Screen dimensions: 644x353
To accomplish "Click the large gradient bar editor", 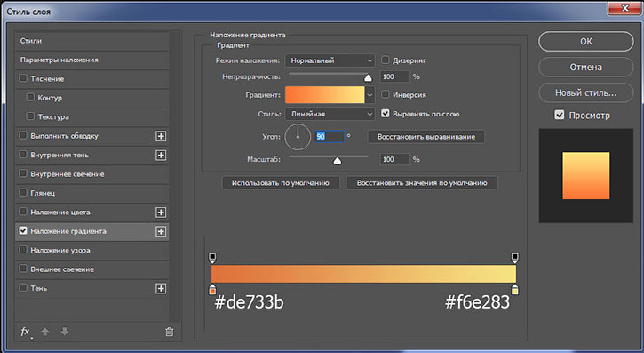I will point(363,274).
